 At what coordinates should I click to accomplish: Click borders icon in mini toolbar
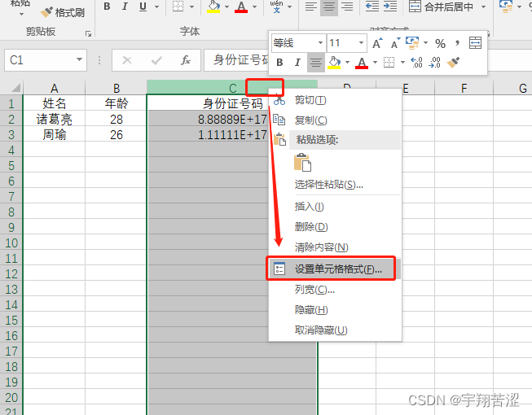pyautogui.click(x=389, y=63)
